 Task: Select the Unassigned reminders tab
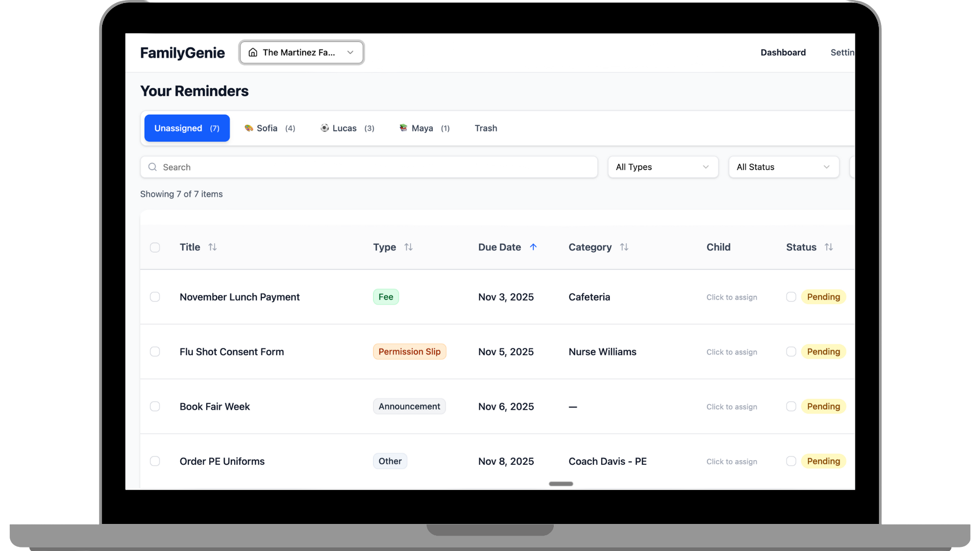click(x=186, y=128)
